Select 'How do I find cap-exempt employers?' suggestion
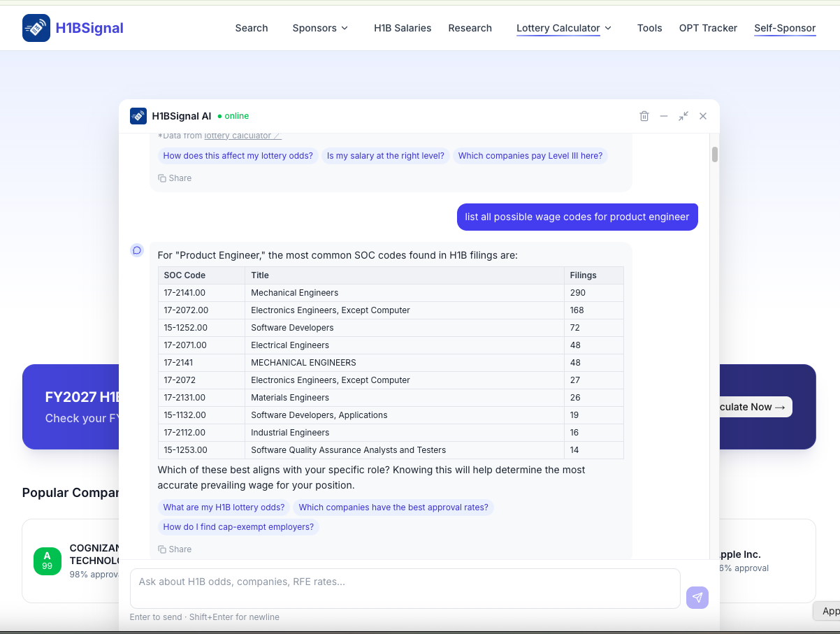The image size is (840, 634). click(238, 527)
